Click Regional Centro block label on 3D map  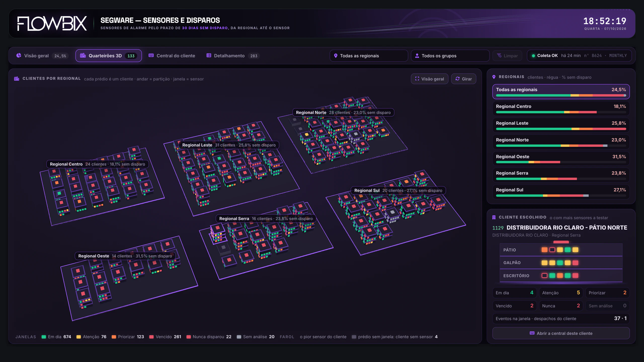97,164
